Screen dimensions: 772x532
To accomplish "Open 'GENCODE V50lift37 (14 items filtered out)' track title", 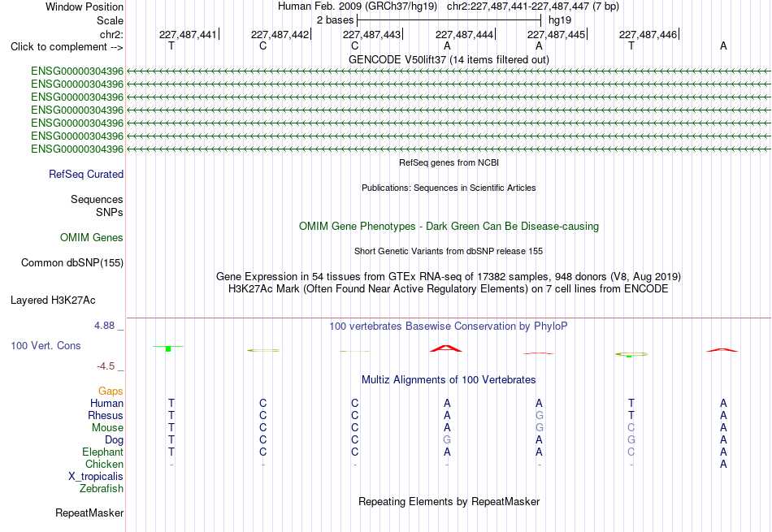I will [x=449, y=59].
